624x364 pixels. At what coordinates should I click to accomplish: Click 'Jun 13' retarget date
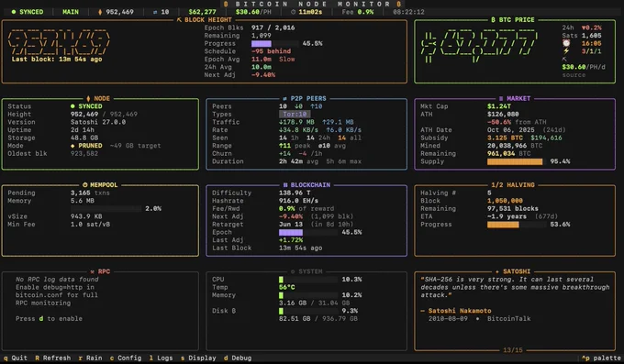tap(291, 225)
